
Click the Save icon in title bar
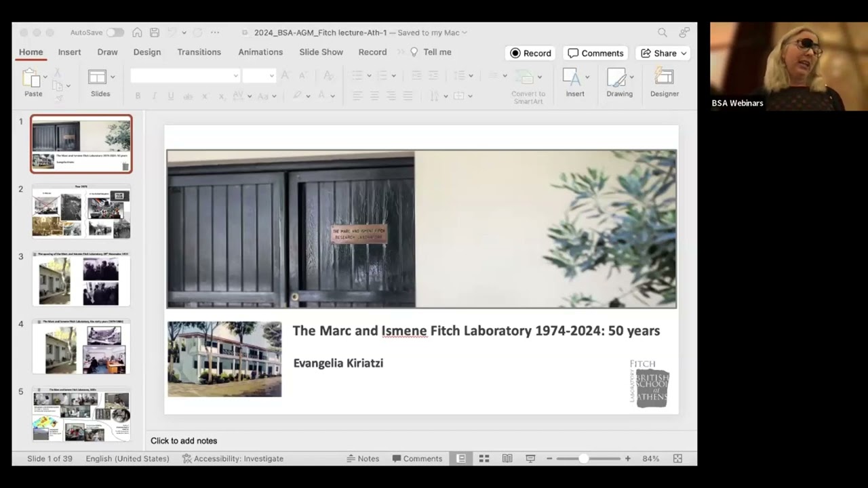(x=155, y=33)
